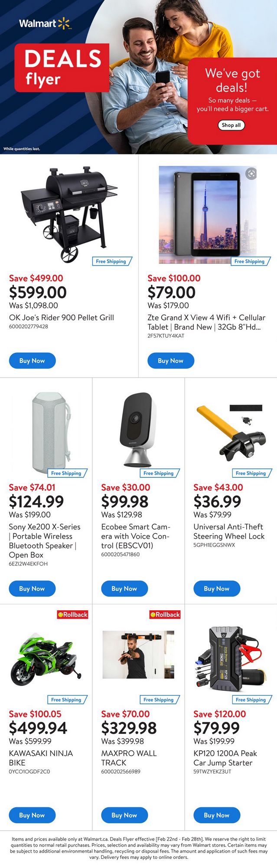
Task: Click Rollback badge above Kawasaki Ninja bike
Action: point(73,615)
